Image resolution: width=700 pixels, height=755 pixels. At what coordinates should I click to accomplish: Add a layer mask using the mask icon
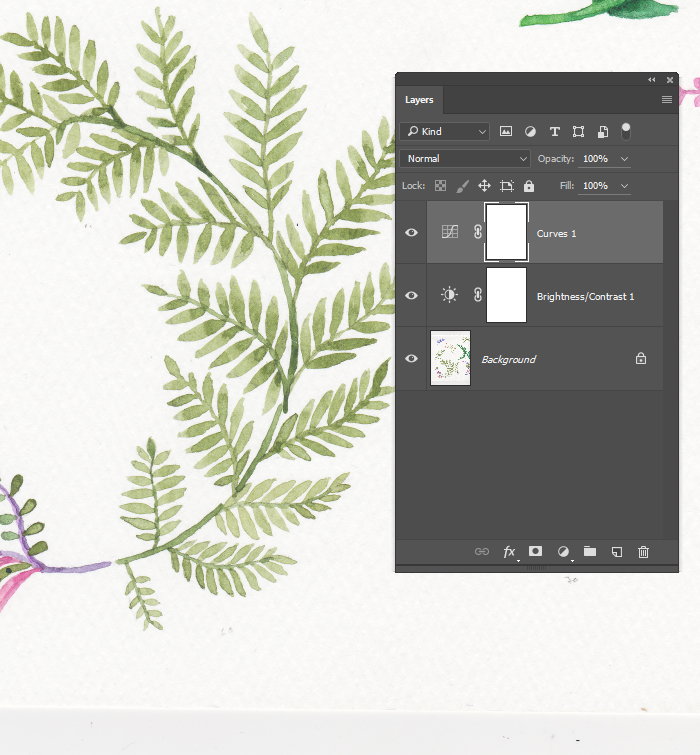(536, 551)
